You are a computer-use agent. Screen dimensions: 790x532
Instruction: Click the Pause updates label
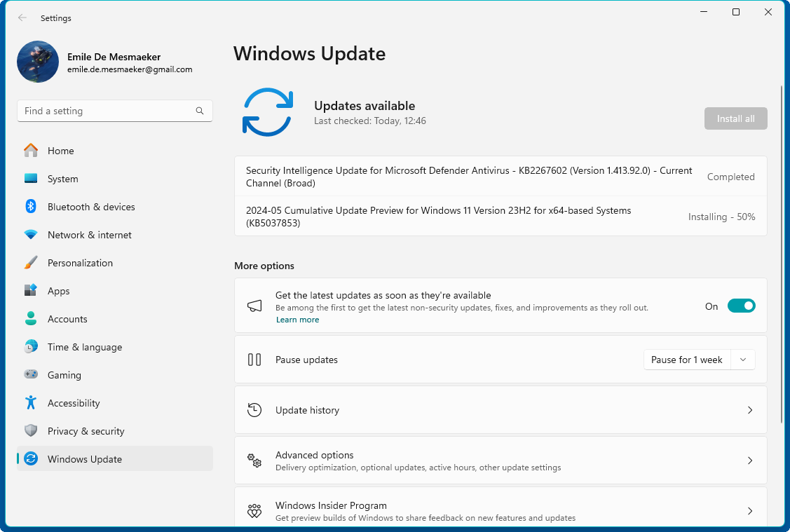306,360
